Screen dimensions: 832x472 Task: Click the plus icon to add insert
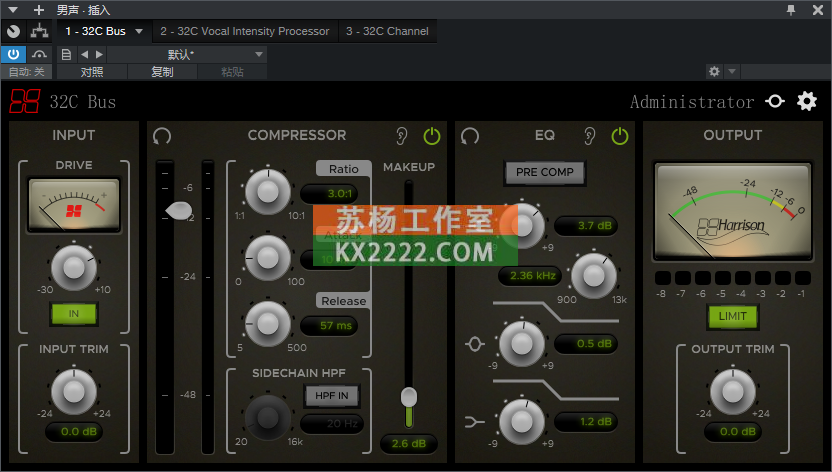pyautogui.click(x=38, y=10)
